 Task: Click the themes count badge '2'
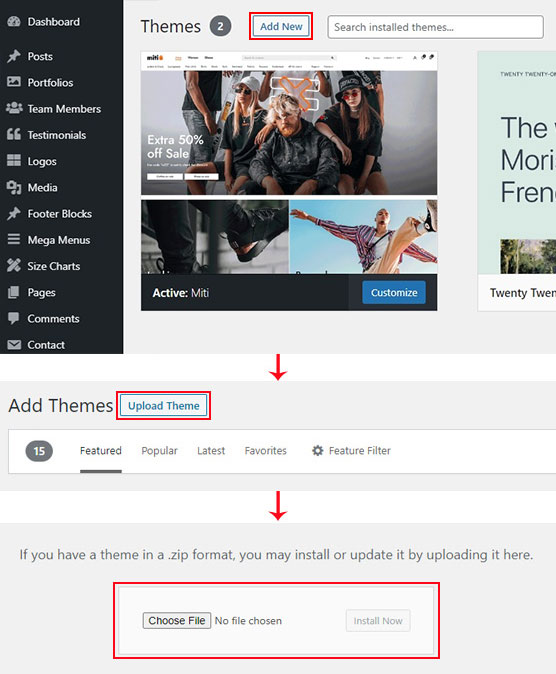(x=220, y=26)
